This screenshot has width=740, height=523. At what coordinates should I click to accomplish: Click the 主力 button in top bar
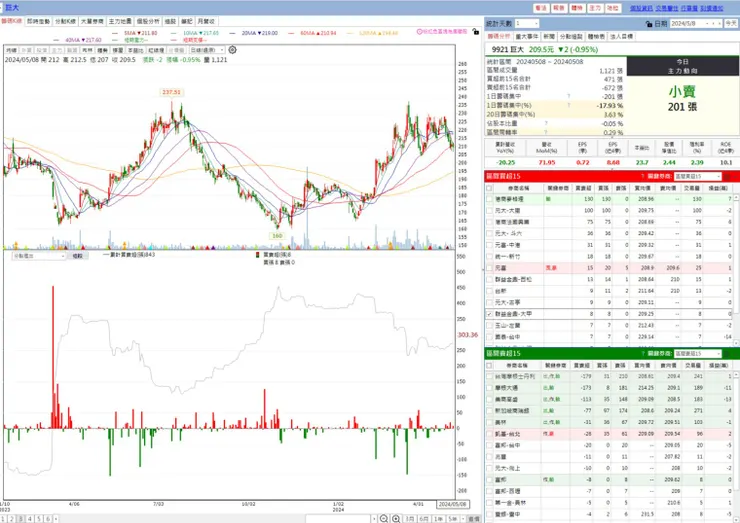pyautogui.click(x=595, y=8)
